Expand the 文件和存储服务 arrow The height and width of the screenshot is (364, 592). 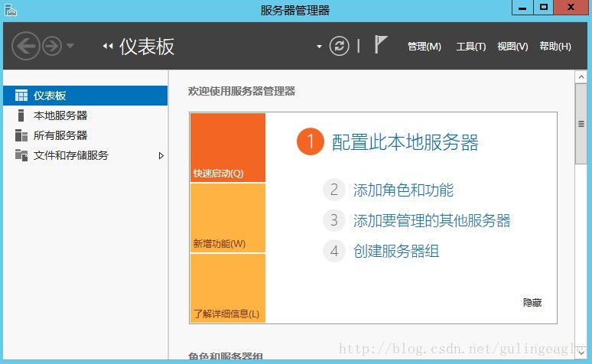pos(161,155)
